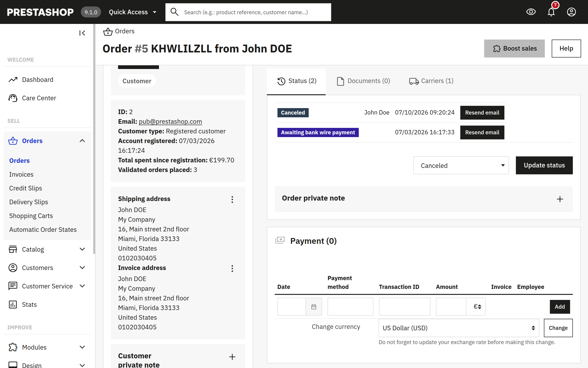Open the pub@prestashop.com email link
Screen dimensions: 588x368
click(170, 121)
